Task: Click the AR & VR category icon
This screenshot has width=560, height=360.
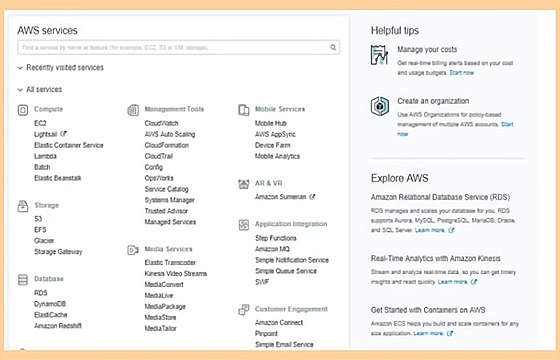Action: pyautogui.click(x=244, y=184)
